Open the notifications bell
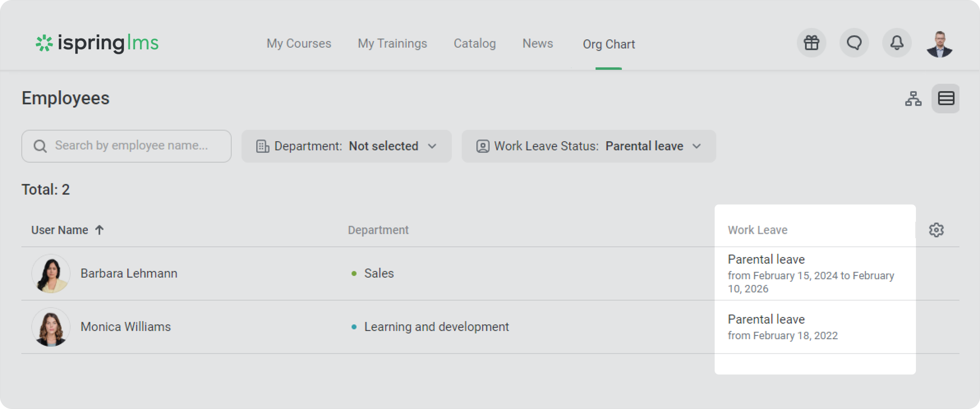980x409 pixels. click(x=897, y=43)
